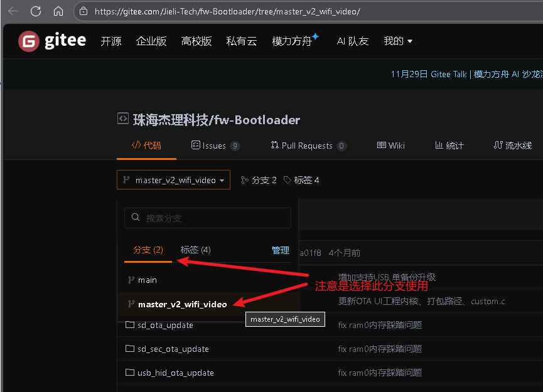Switch to the 标签 (4) tab
The image size is (543, 392).
(x=195, y=250)
